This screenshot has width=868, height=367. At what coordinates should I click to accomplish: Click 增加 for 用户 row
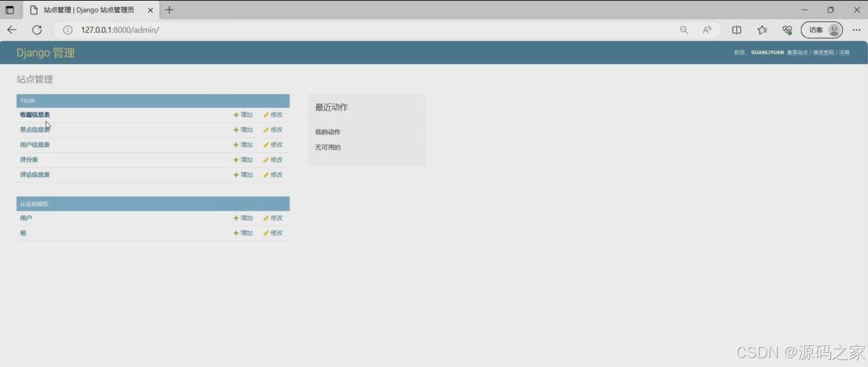click(243, 218)
